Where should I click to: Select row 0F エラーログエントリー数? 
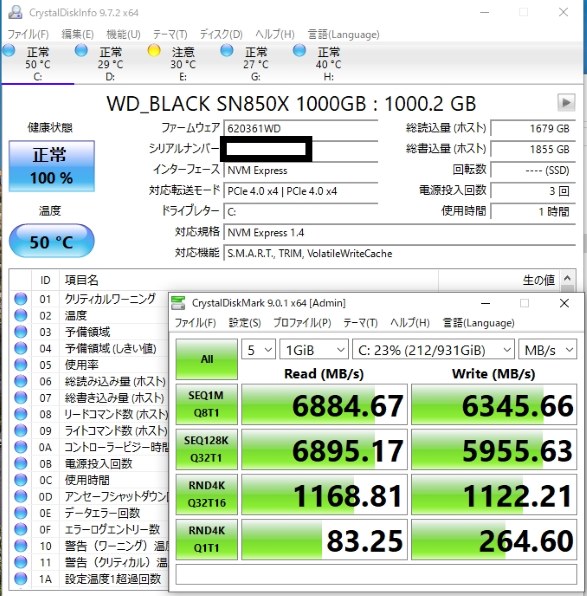[x=89, y=529]
